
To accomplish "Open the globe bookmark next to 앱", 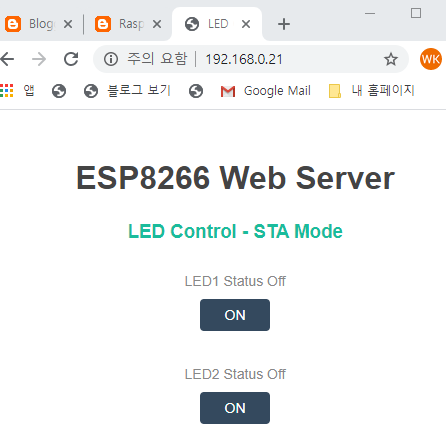I will (59, 91).
